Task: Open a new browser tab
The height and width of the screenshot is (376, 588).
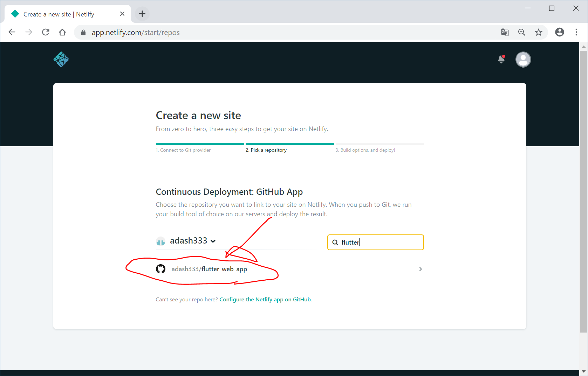Action: [142, 14]
